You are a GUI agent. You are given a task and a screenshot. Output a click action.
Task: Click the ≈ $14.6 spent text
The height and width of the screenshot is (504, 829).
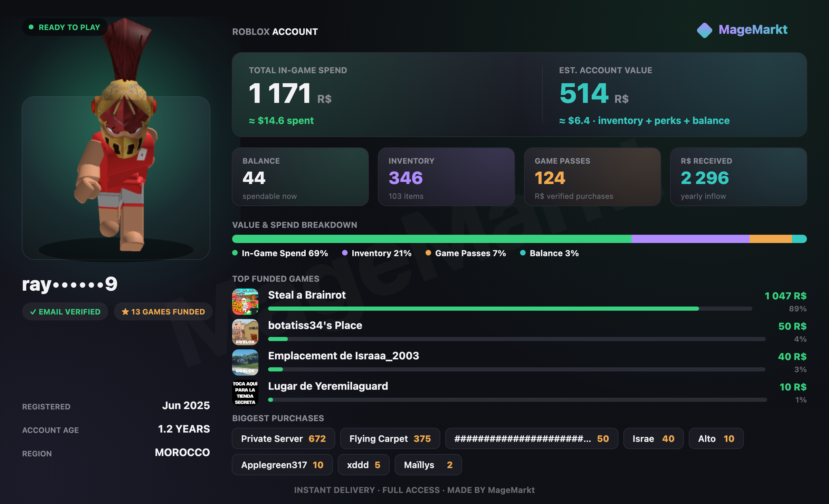[281, 120]
